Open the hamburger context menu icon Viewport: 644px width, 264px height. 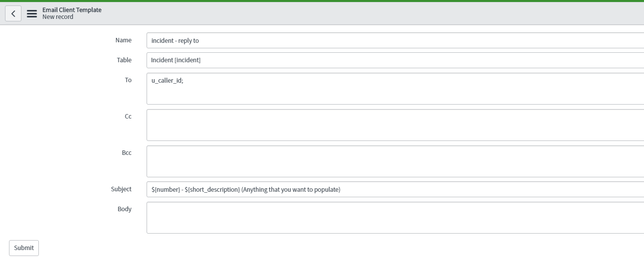point(32,14)
